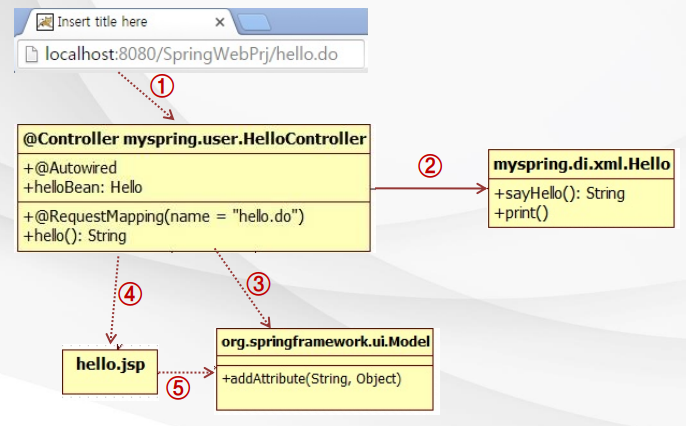Click the '+addAttribute(String, Object)' method
Screen dimensions: 686x426
(312, 379)
